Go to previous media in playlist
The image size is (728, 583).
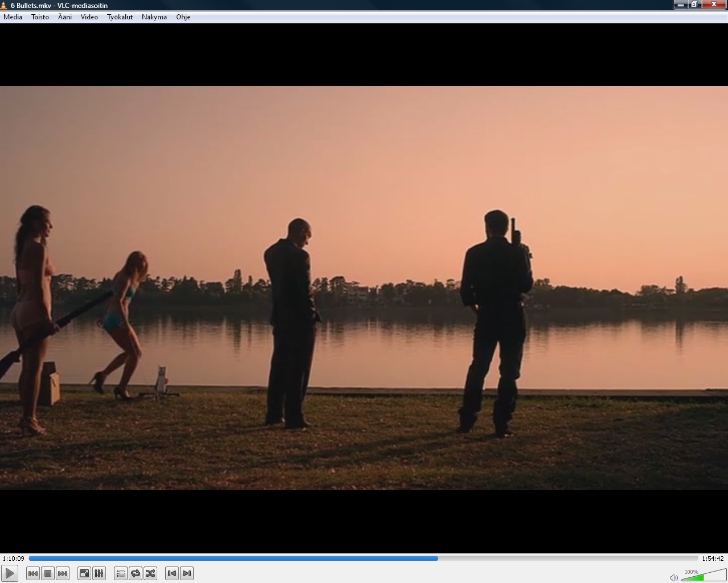pos(33,573)
